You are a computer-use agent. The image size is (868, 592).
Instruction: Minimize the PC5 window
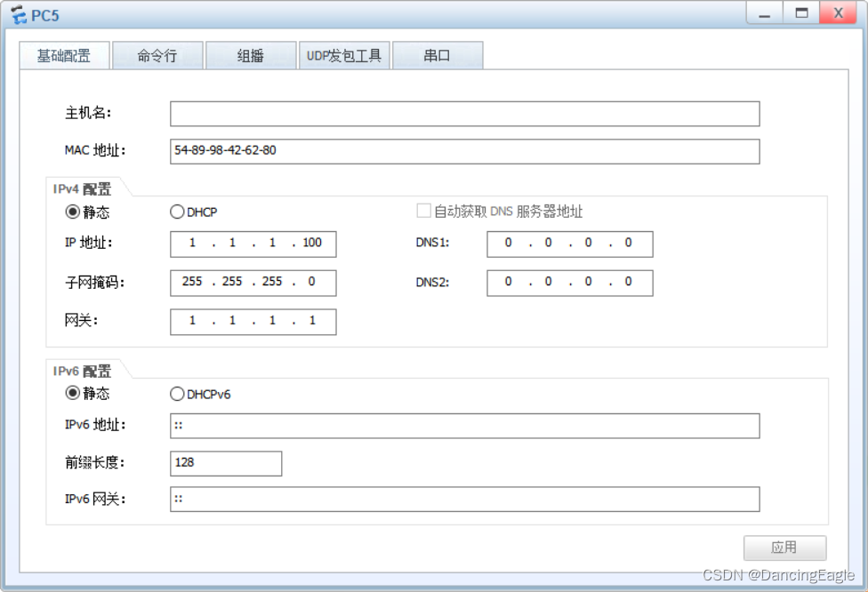[765, 13]
